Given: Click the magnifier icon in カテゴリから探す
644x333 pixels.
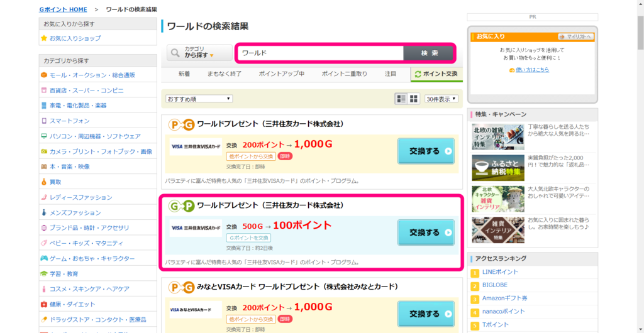Looking at the screenshot, I should (x=175, y=53).
